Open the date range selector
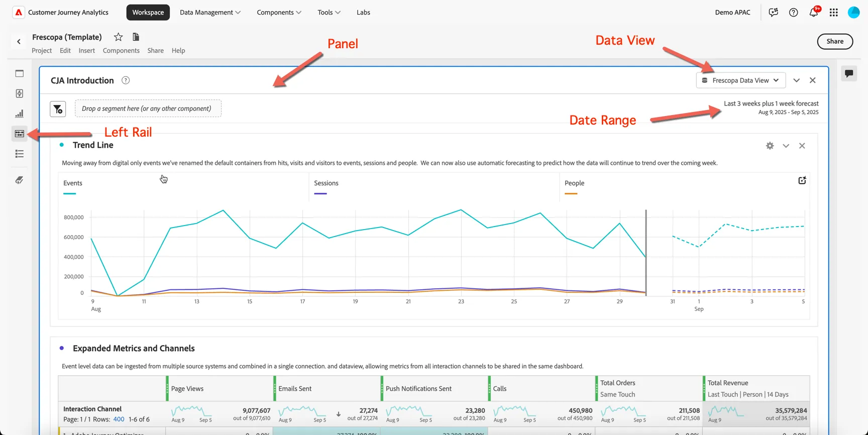The width and height of the screenshot is (868, 435). 771,107
